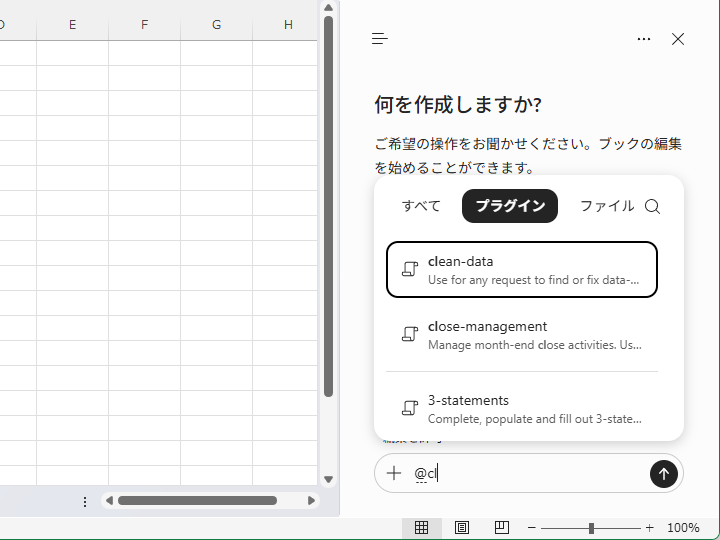Click the horizontal scrollbar right arrow
Screen dimensions: 720x540
tap(311, 501)
